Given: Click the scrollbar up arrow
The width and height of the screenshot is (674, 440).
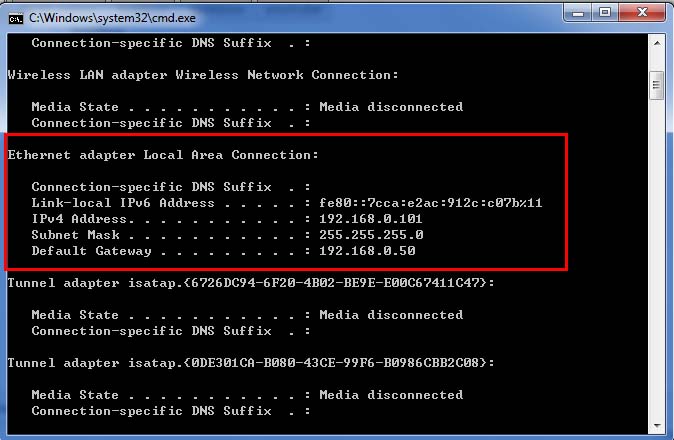Looking at the screenshot, I should 656,42.
